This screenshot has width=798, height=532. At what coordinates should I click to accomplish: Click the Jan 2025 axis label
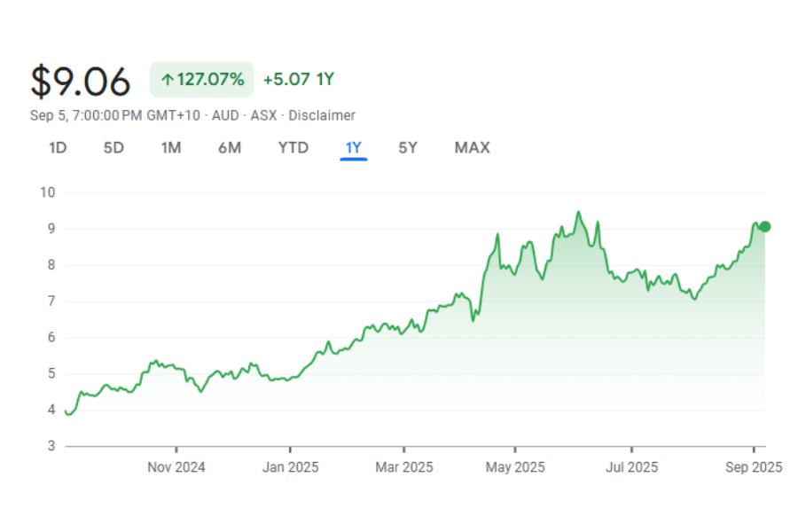click(290, 467)
